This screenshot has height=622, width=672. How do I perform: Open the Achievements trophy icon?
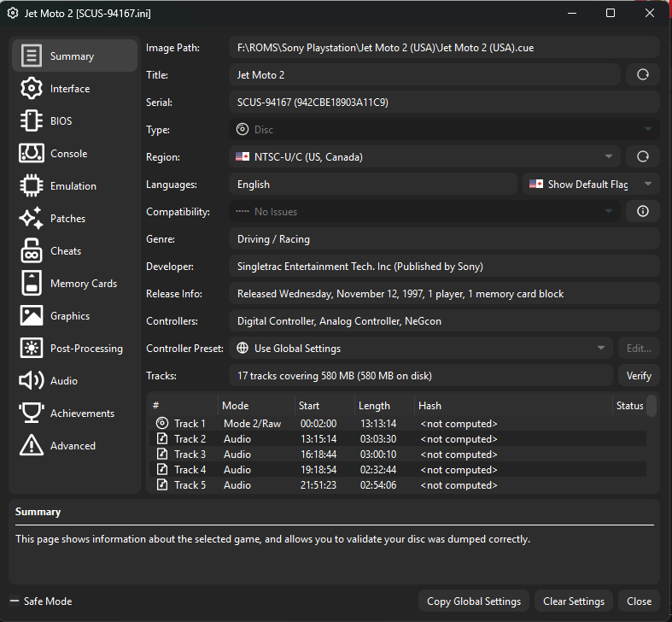click(32, 414)
